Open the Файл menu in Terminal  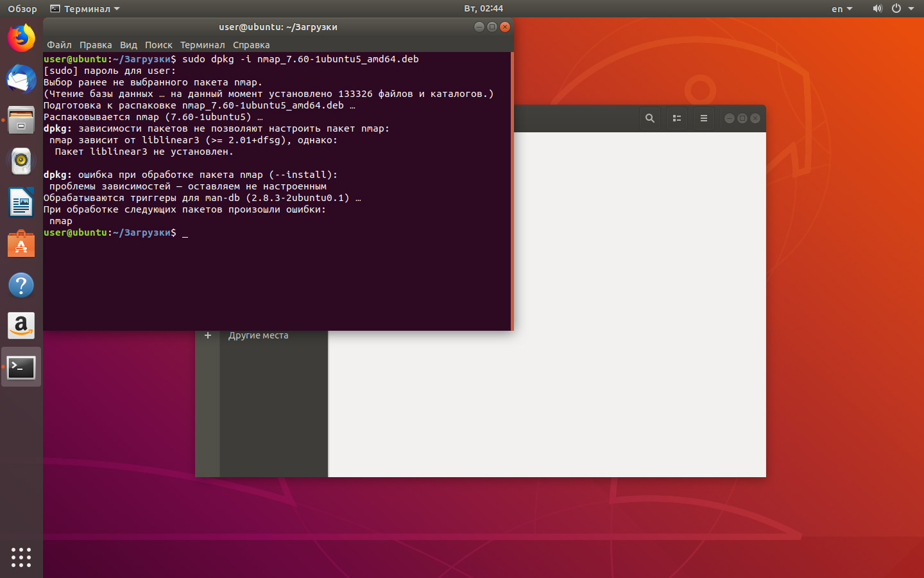(59, 45)
